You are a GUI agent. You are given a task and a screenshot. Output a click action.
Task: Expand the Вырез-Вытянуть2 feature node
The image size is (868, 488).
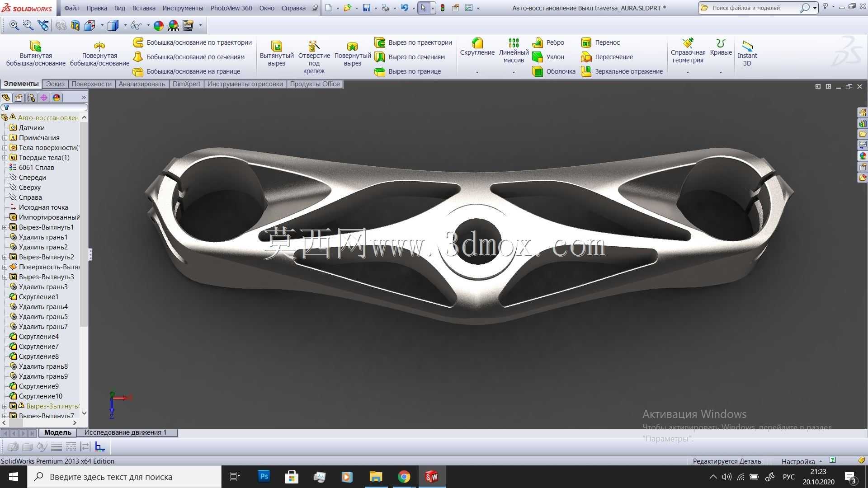[5, 257]
